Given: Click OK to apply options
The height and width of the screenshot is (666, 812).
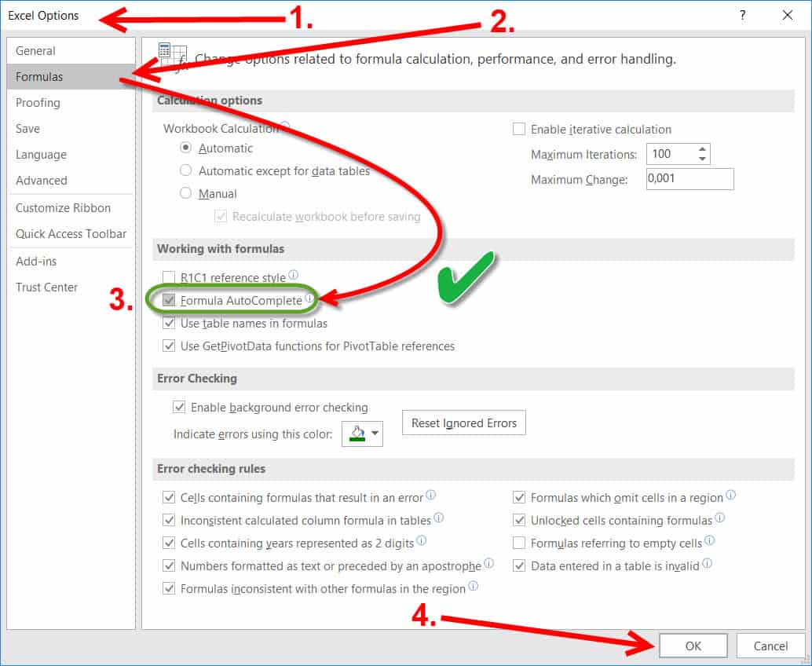Looking at the screenshot, I should coord(693,646).
